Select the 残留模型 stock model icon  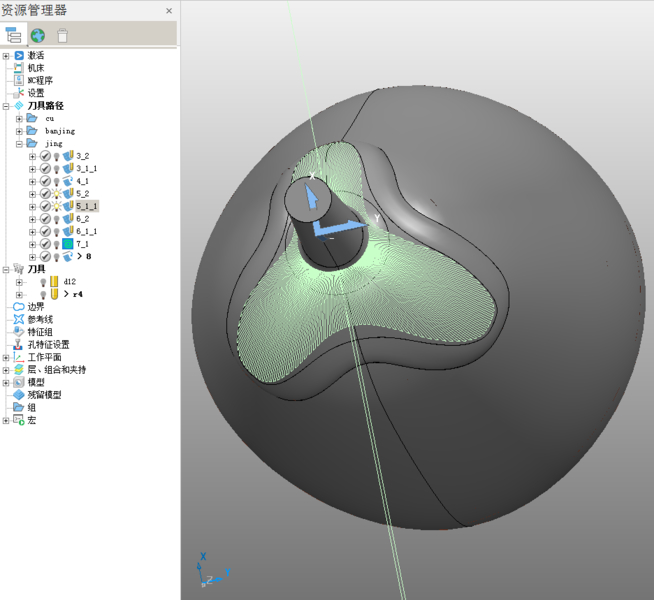[x=19, y=395]
